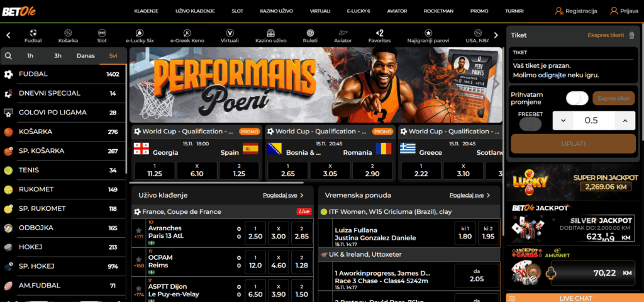Bet on Georgia win odds 11.25
The image size is (644, 302).
[155, 171]
